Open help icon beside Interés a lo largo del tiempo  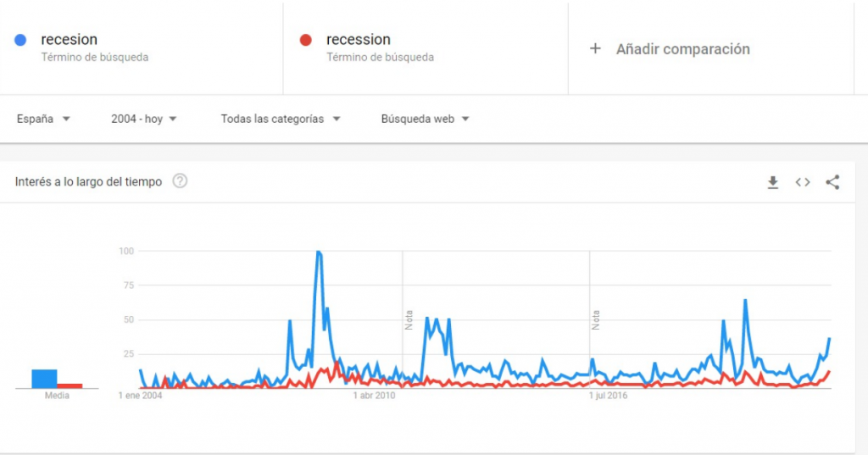(x=180, y=181)
